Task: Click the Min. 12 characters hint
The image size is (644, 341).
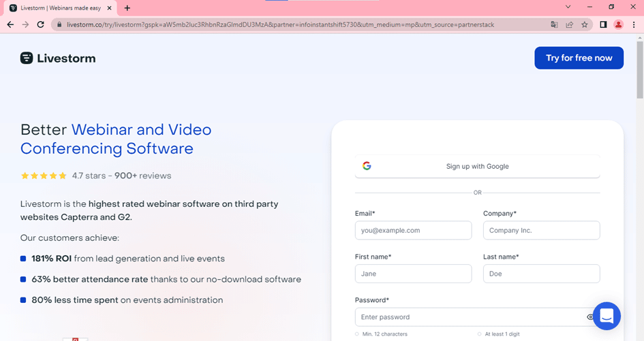Action: (385, 334)
